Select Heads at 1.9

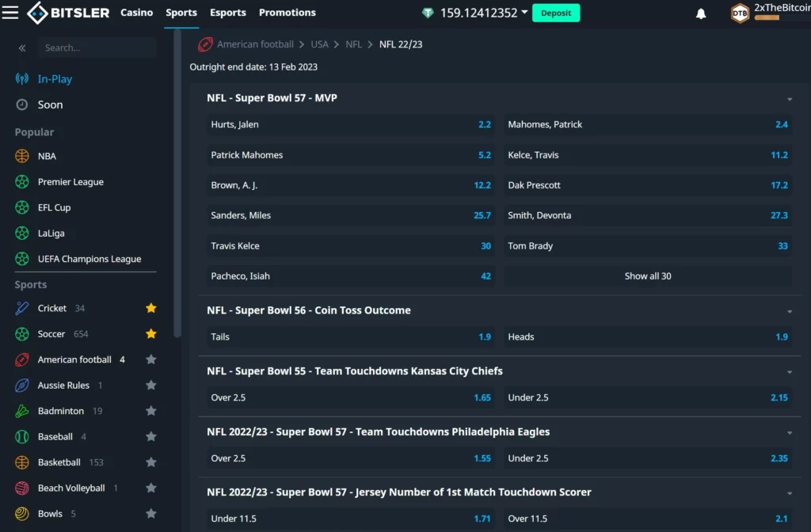point(648,336)
